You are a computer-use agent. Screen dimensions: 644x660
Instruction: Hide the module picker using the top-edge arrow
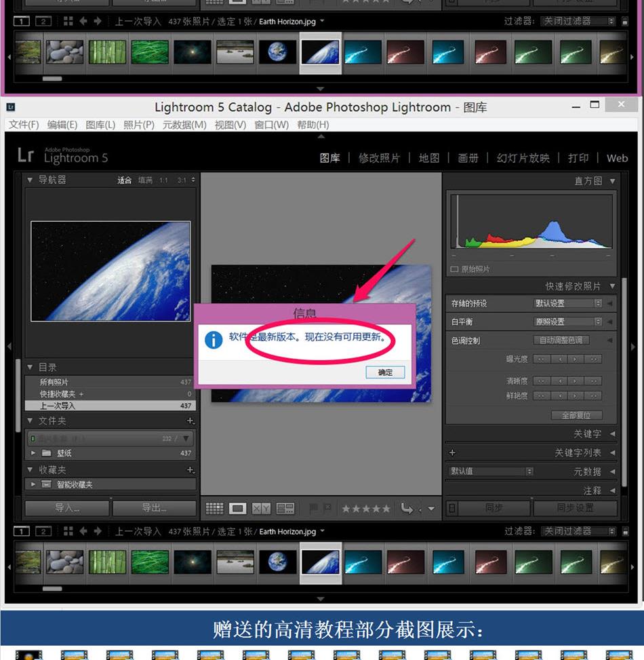click(x=321, y=136)
